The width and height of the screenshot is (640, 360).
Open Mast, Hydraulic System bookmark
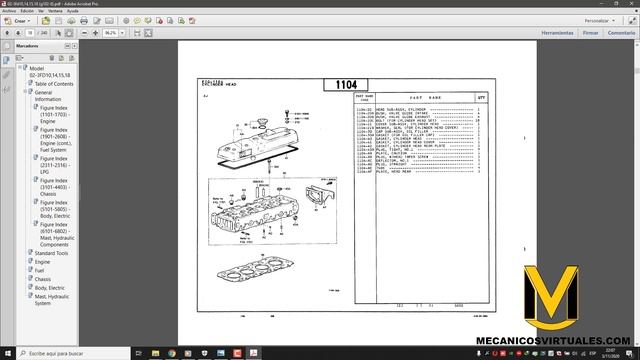tap(51, 300)
